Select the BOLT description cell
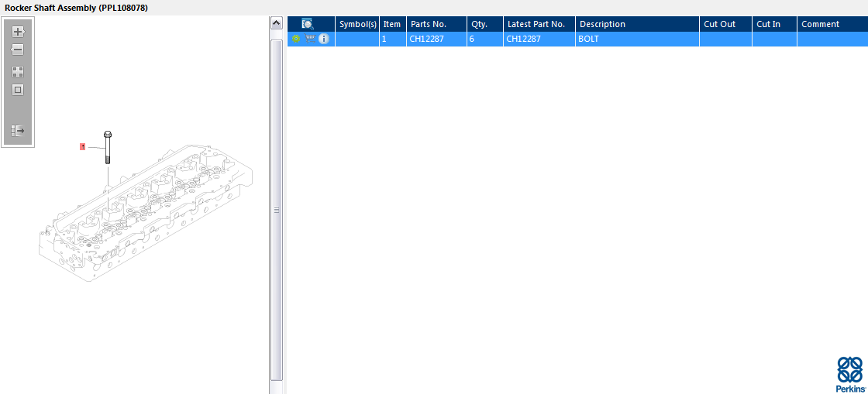Image resolution: width=868 pixels, height=394 pixels. coord(637,39)
